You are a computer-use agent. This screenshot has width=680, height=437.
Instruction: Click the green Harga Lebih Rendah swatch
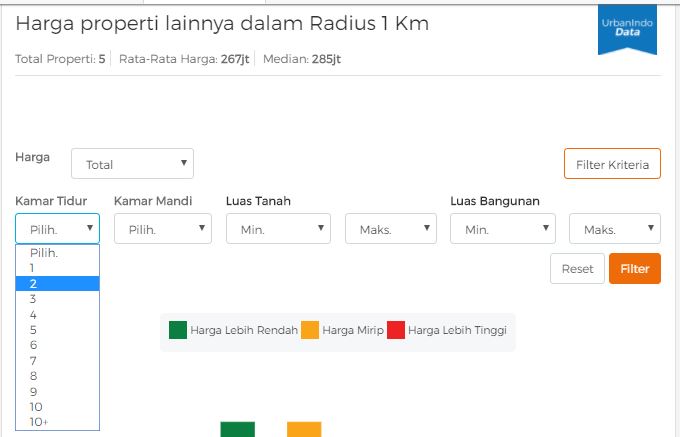coord(178,330)
